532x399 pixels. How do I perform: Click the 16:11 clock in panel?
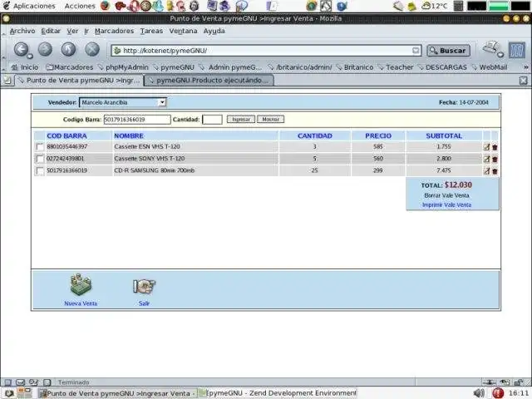pyautogui.click(x=519, y=393)
